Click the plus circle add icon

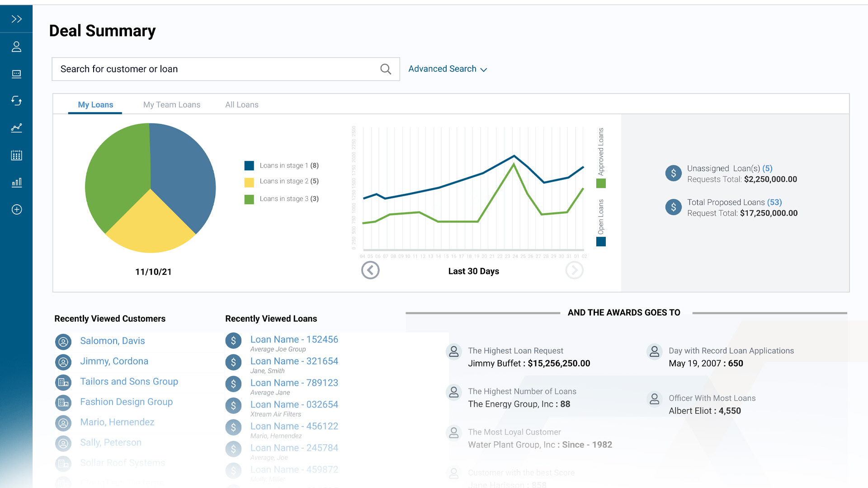coord(16,209)
